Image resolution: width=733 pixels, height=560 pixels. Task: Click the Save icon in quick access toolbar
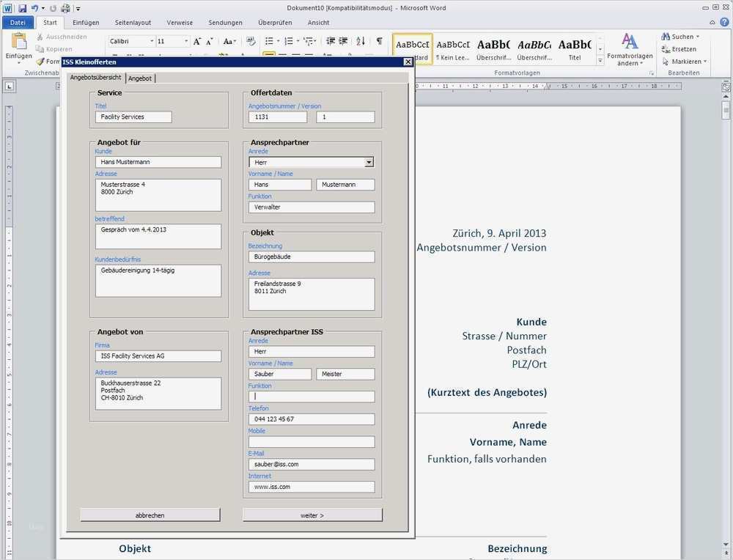pos(22,8)
